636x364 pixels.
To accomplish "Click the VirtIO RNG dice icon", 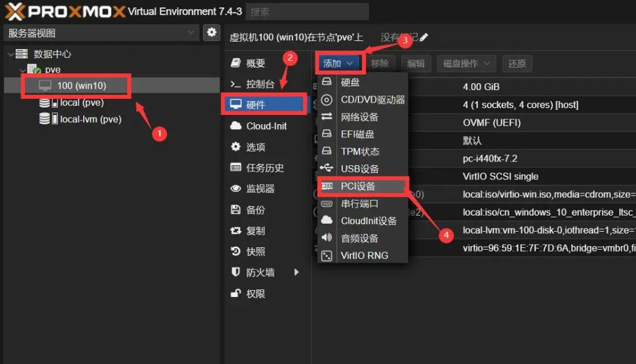I will pos(327,256).
